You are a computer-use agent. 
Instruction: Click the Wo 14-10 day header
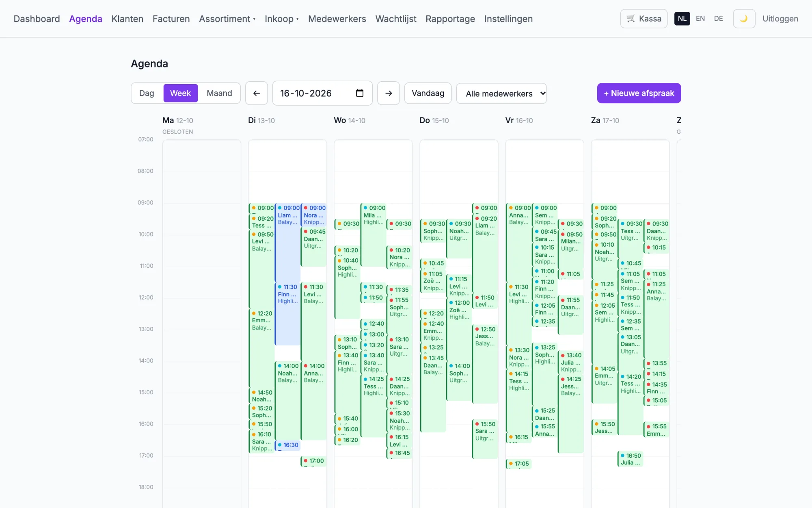coord(350,120)
